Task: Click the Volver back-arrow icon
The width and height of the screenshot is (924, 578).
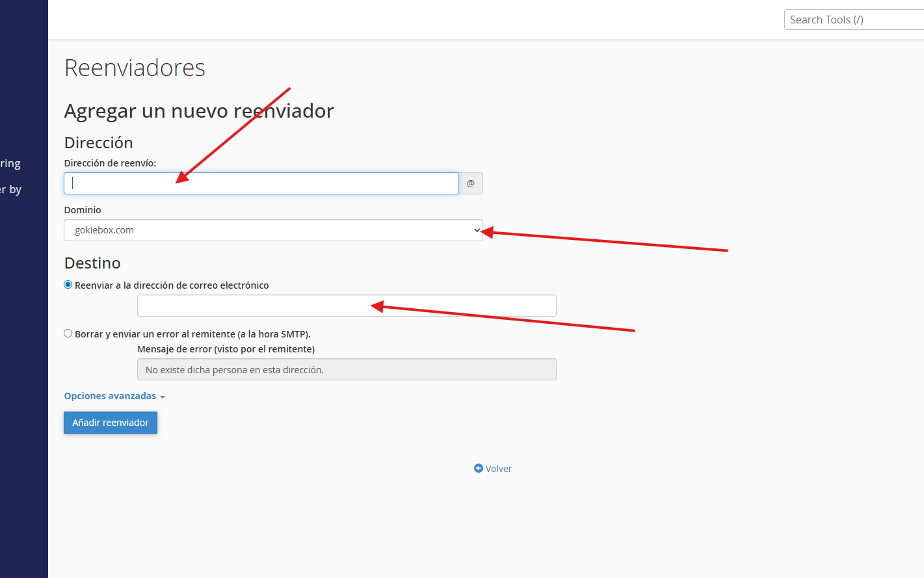Action: click(x=479, y=468)
